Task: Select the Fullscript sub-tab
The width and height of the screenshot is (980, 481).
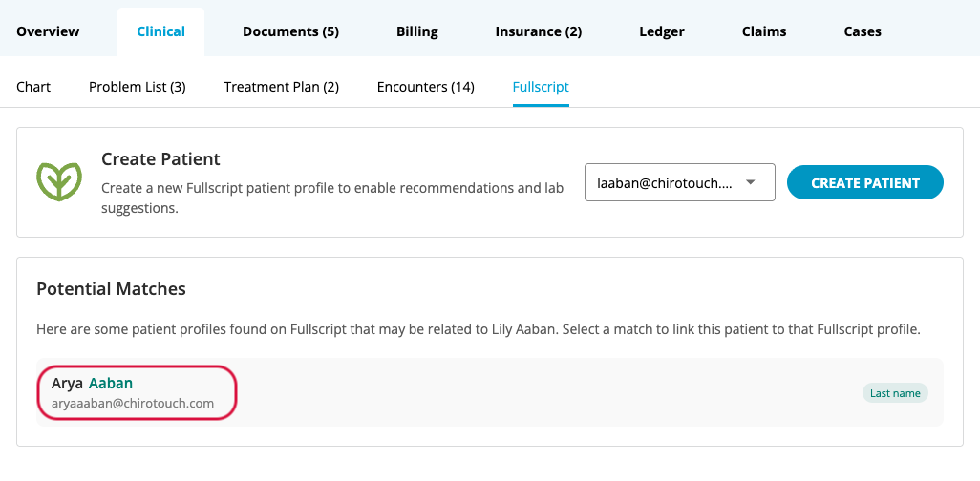Action: [541, 87]
